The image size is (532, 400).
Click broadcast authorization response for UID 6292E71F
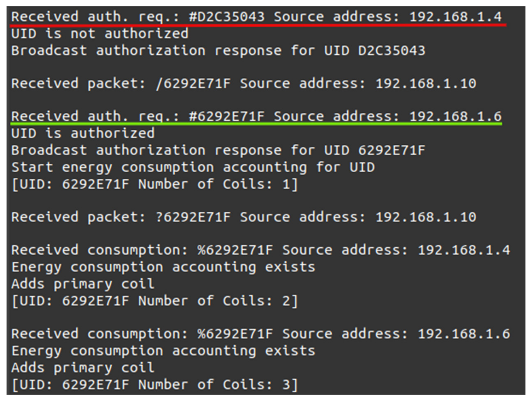click(218, 150)
